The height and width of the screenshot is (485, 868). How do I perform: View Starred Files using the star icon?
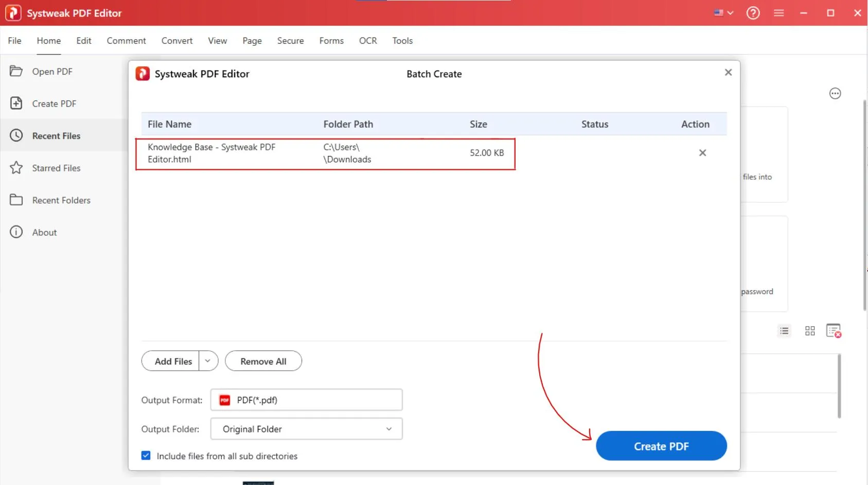pyautogui.click(x=16, y=168)
